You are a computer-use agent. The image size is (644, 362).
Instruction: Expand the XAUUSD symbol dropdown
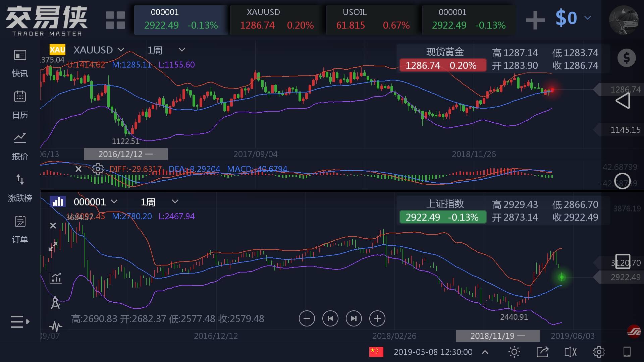121,50
